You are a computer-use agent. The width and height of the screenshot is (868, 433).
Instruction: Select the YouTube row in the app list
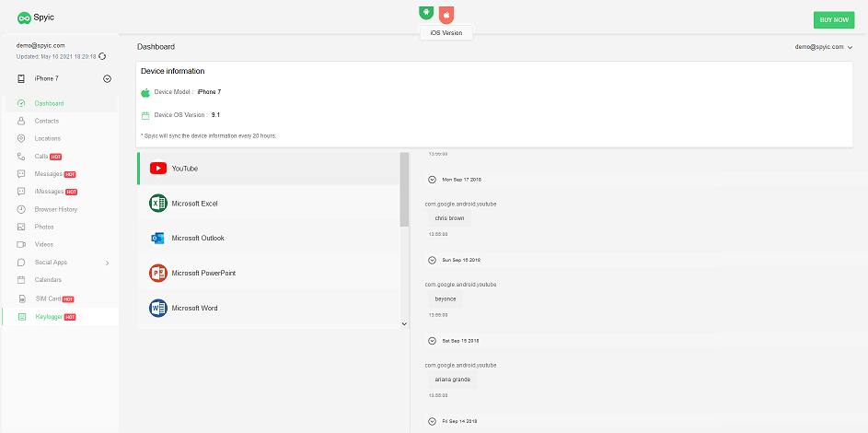pyautogui.click(x=269, y=169)
